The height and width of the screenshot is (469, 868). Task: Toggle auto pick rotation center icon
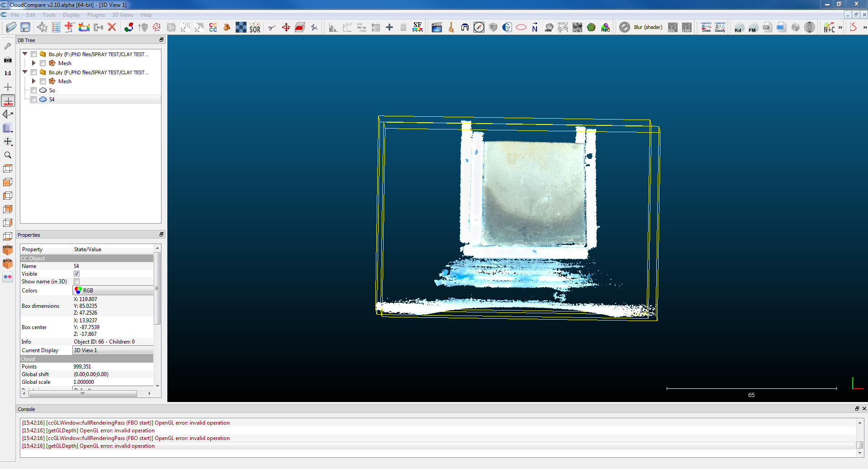(8, 100)
